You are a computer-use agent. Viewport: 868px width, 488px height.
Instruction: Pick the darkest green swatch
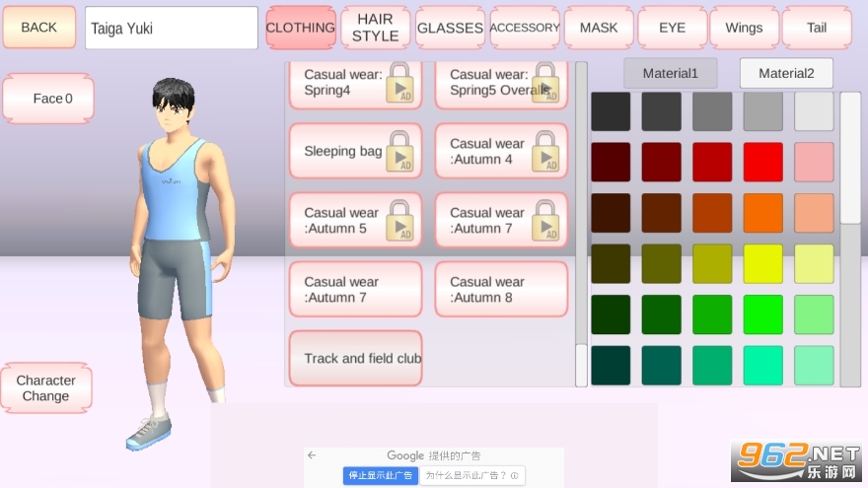point(611,314)
